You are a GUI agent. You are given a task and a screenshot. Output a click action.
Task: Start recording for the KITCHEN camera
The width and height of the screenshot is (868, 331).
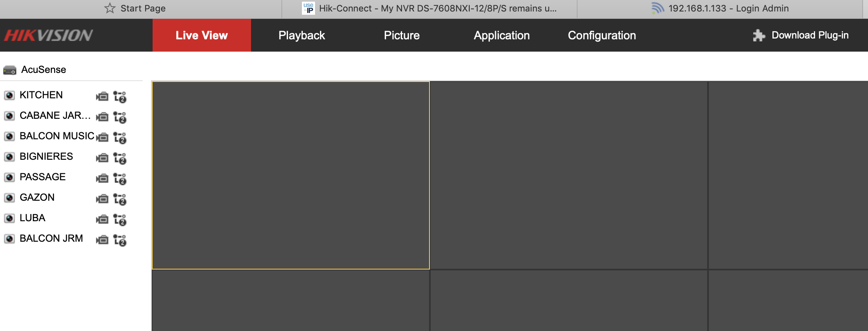102,96
